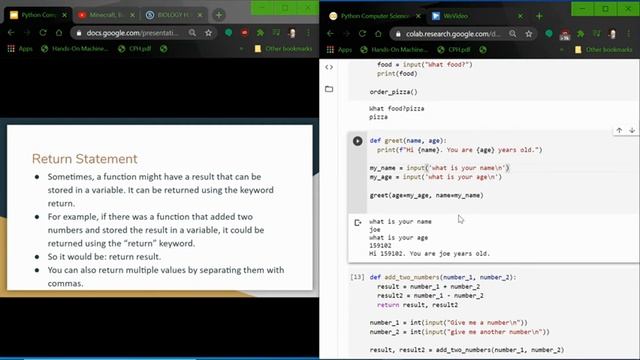The image size is (640, 360).
Task: Go back in the Google Slides window
Action: 11,33
